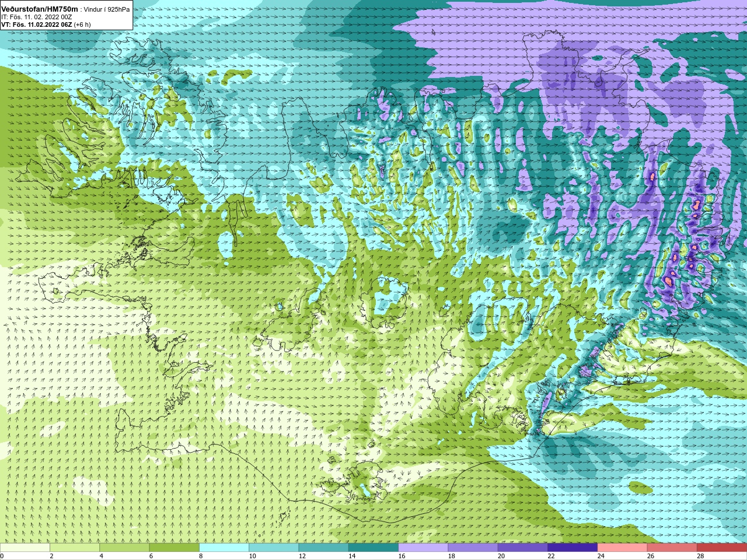Click the legend value label 0
Viewport: 747px width, 560px height.
pyautogui.click(x=2, y=556)
